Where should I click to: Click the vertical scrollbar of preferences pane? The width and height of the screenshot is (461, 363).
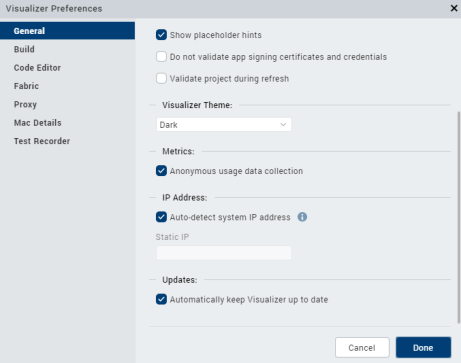[x=459, y=217]
